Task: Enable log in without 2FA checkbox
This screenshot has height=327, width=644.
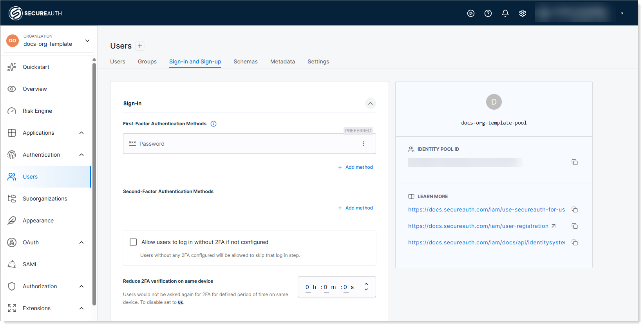Action: point(133,242)
